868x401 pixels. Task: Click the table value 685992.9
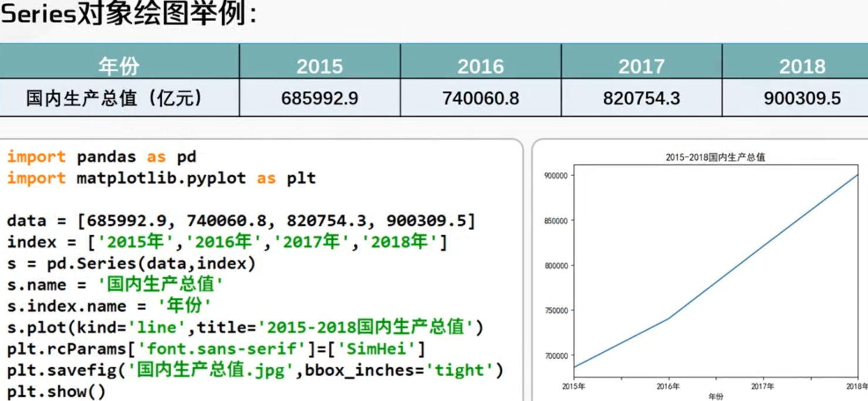(x=319, y=98)
